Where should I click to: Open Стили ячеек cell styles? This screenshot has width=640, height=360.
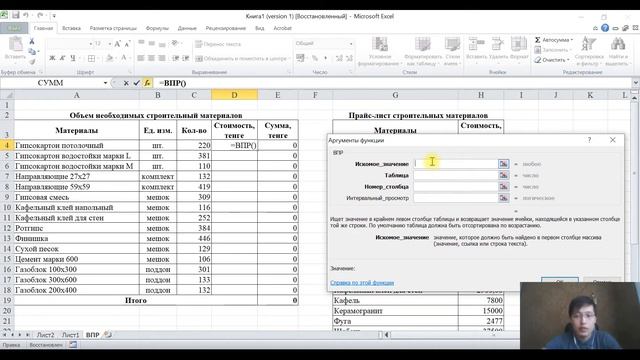click(453, 51)
